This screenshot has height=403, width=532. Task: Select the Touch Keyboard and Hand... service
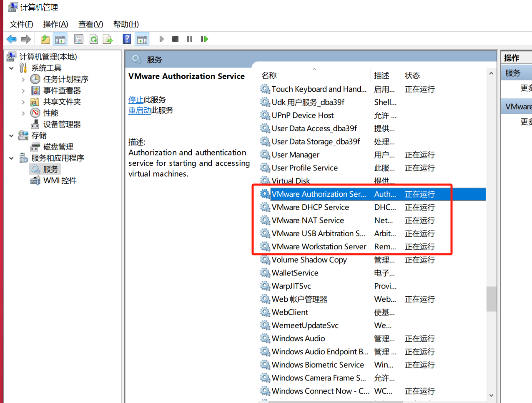[372, 89]
